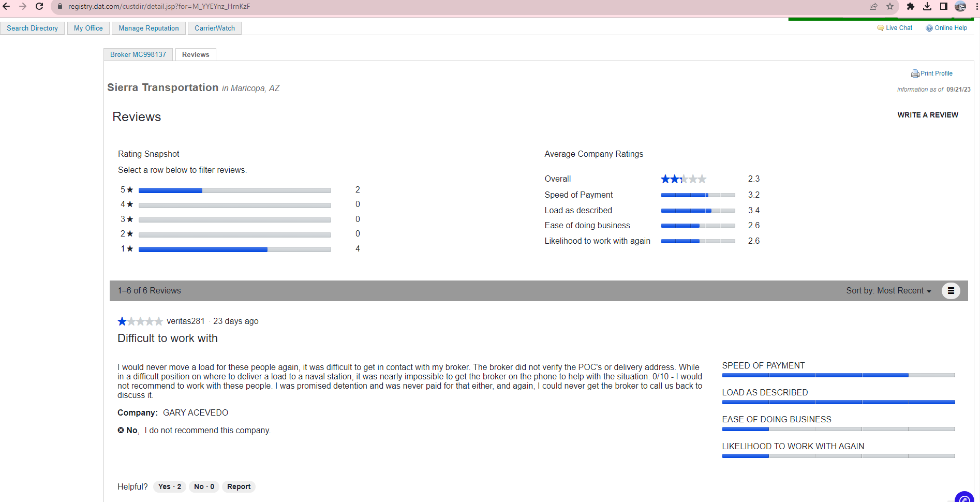The image size is (980, 502).
Task: Toggle the browser side panel icon
Action: tap(944, 6)
